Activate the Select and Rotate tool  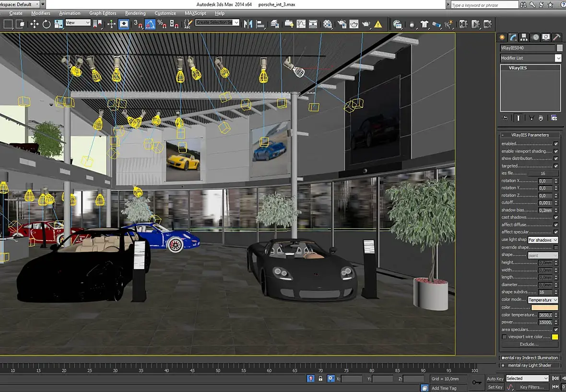pos(47,24)
